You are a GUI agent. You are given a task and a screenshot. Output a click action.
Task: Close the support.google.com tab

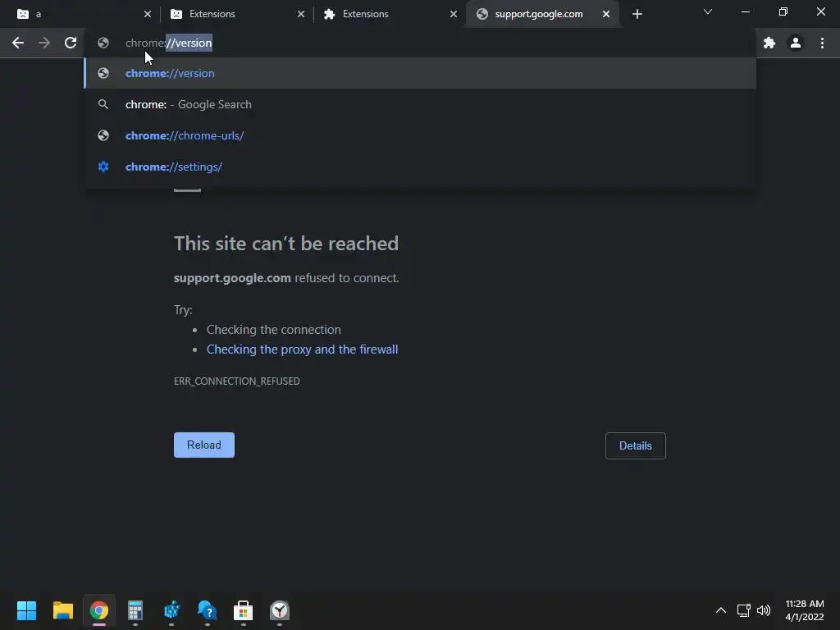pos(606,15)
